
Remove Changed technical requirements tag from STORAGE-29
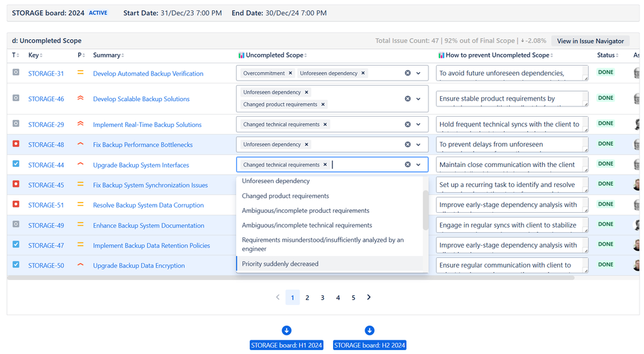325,124
